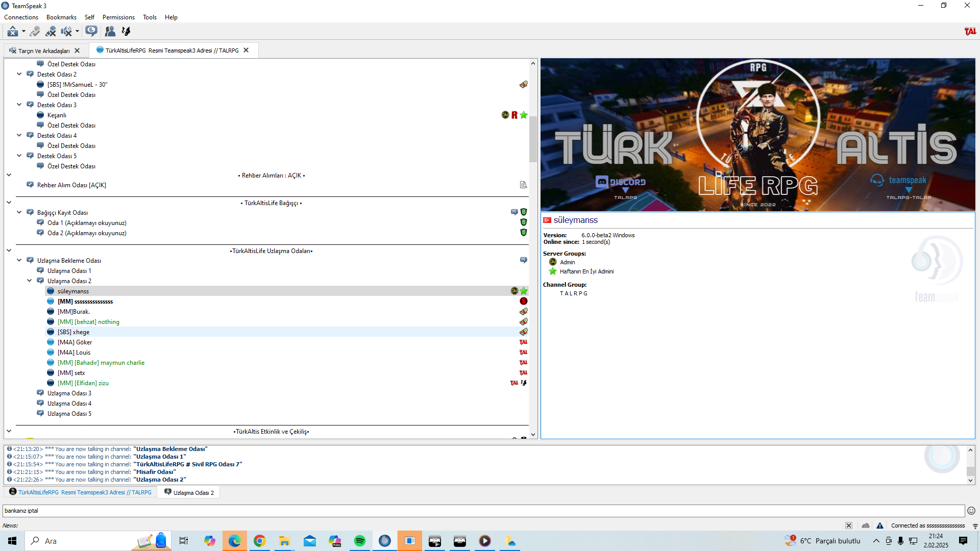
Task: Open dropdown arrow beside the speaker mute icon
Action: pyautogui.click(x=77, y=32)
